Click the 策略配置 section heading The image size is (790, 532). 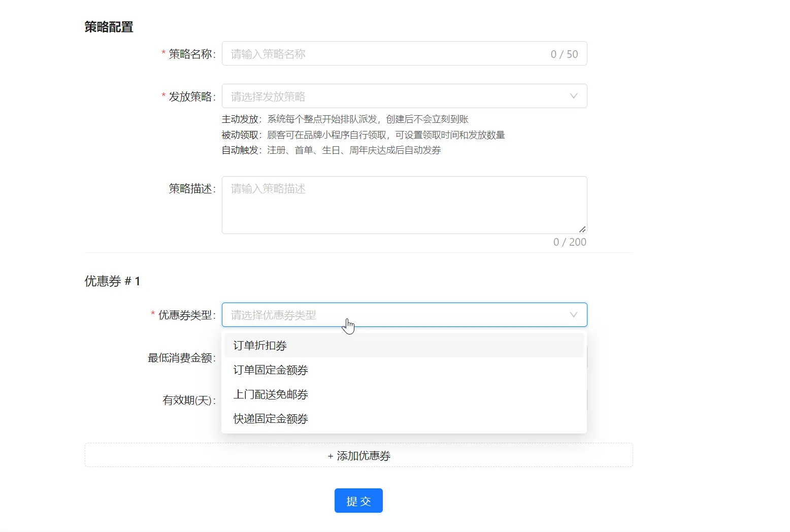(x=109, y=27)
